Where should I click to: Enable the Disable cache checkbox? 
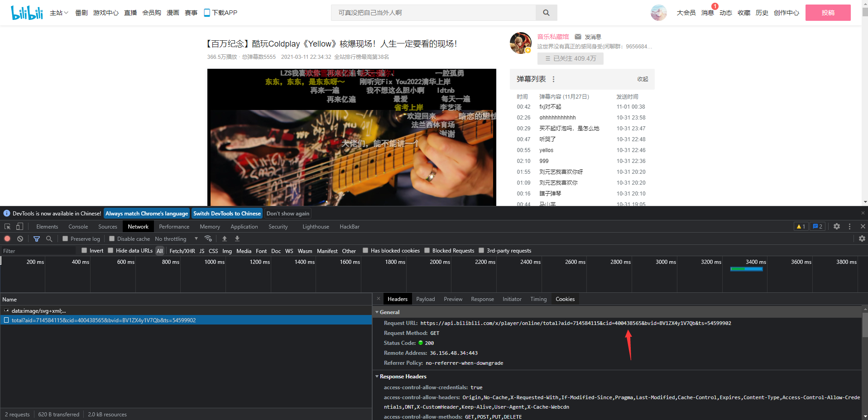[x=112, y=239]
